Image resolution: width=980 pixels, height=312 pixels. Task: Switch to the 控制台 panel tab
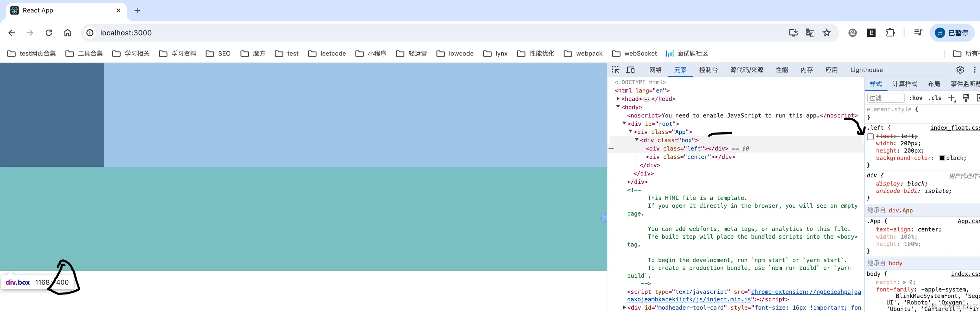(x=708, y=70)
